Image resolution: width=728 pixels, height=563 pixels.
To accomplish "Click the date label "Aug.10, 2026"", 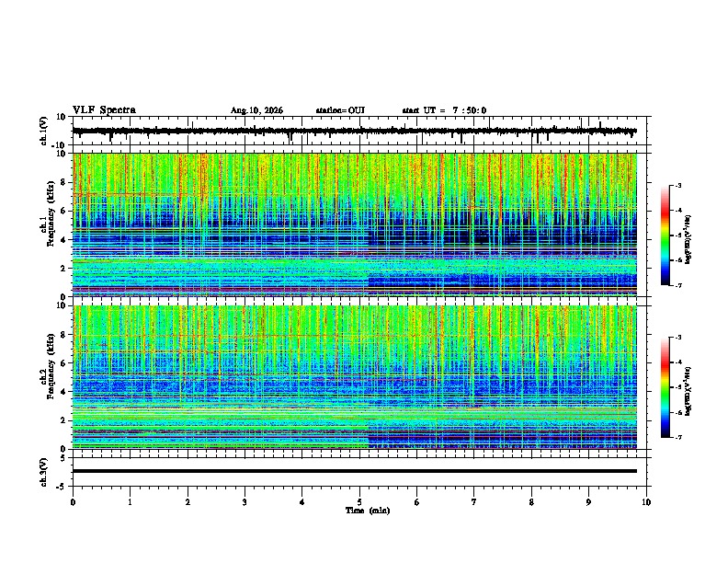I will click(256, 110).
